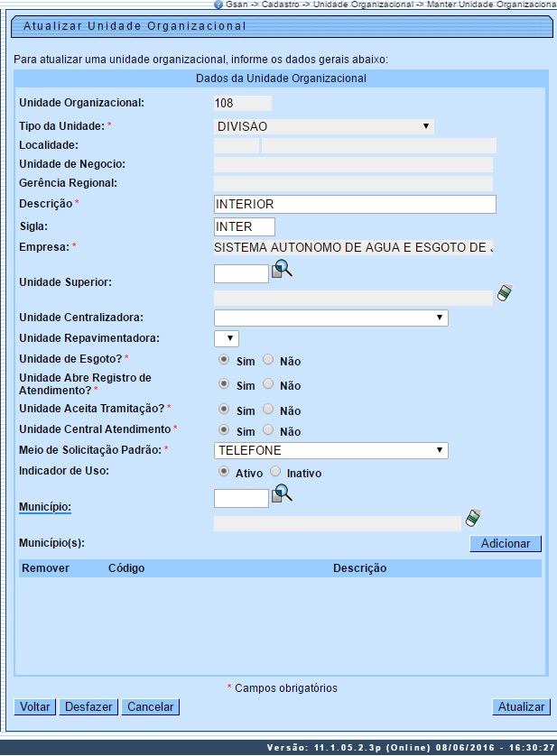Click the search magnifier next to Município
Image resolution: width=557 pixels, height=756 pixels.
283,493
